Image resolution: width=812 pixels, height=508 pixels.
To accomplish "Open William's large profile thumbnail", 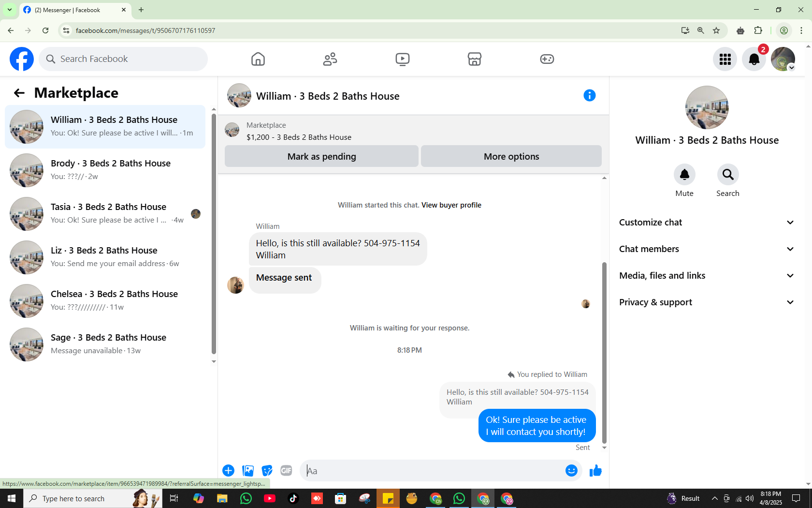I will tap(707, 107).
